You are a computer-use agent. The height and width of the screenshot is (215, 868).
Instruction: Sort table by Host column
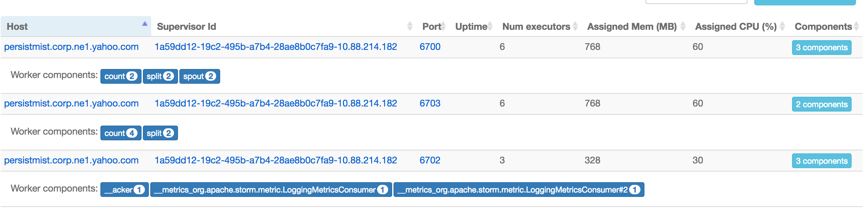(x=76, y=26)
